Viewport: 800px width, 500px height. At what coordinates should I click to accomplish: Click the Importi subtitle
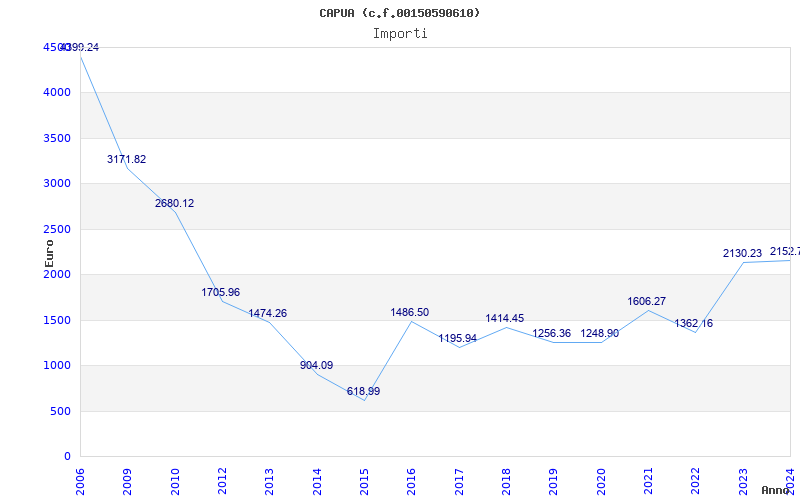[400, 34]
